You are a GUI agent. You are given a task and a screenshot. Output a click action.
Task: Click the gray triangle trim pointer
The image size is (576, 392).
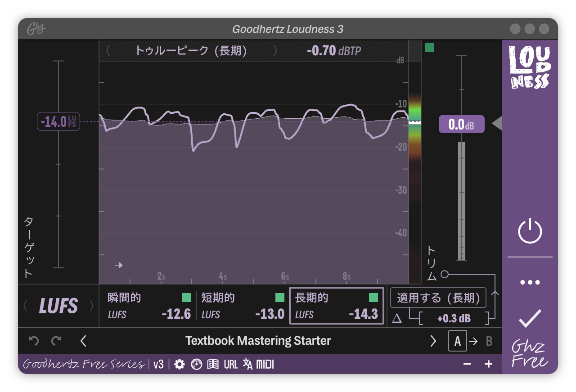click(x=497, y=123)
